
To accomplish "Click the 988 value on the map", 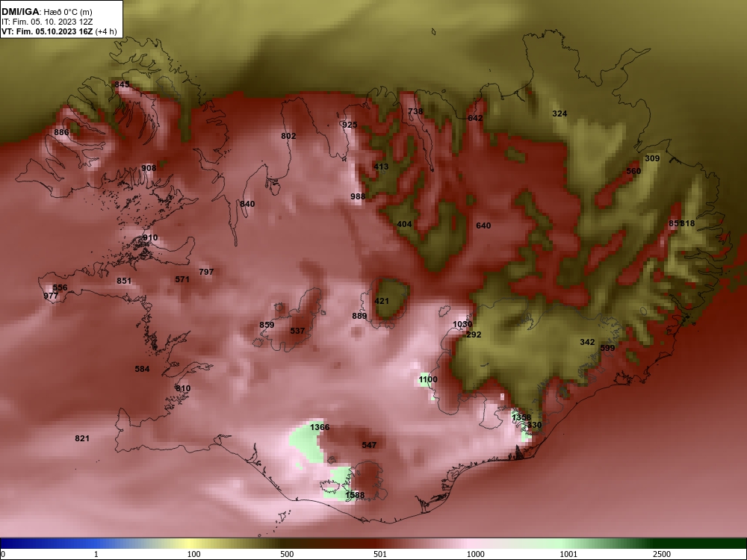I will coord(358,196).
